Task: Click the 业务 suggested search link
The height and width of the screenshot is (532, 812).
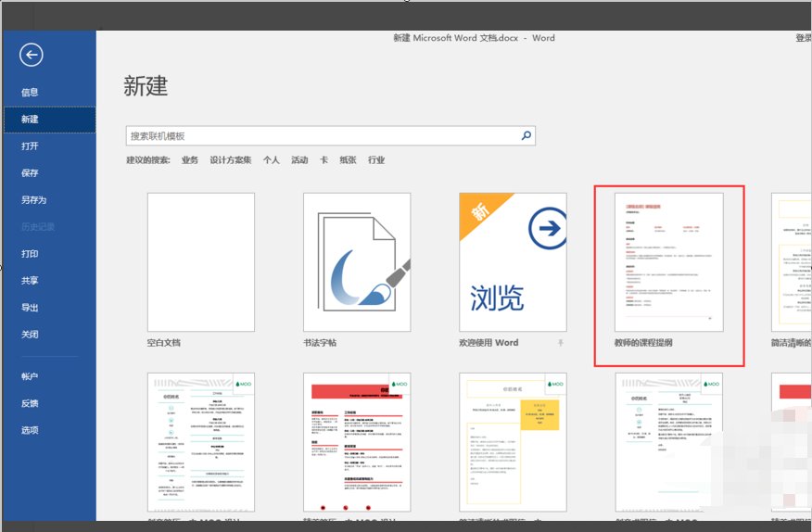Action: (x=190, y=160)
